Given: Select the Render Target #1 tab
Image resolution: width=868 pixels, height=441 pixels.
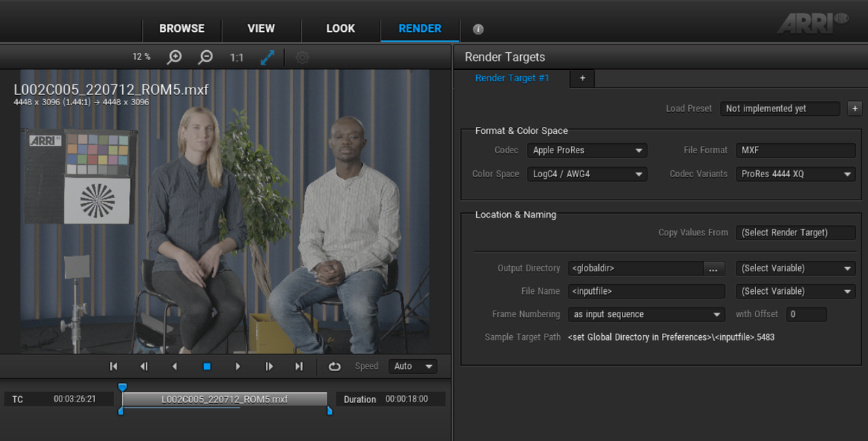Looking at the screenshot, I should (x=512, y=78).
